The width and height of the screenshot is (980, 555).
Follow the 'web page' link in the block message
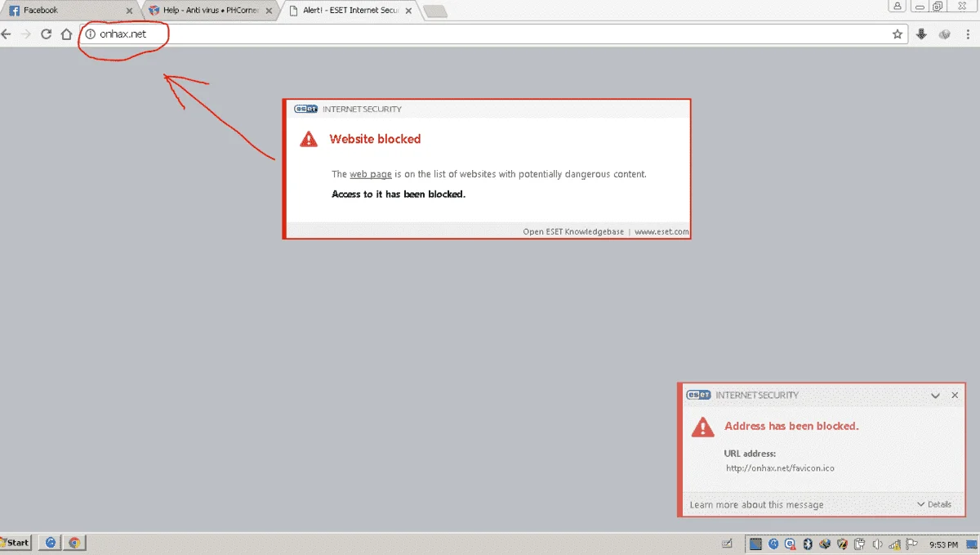click(x=371, y=174)
